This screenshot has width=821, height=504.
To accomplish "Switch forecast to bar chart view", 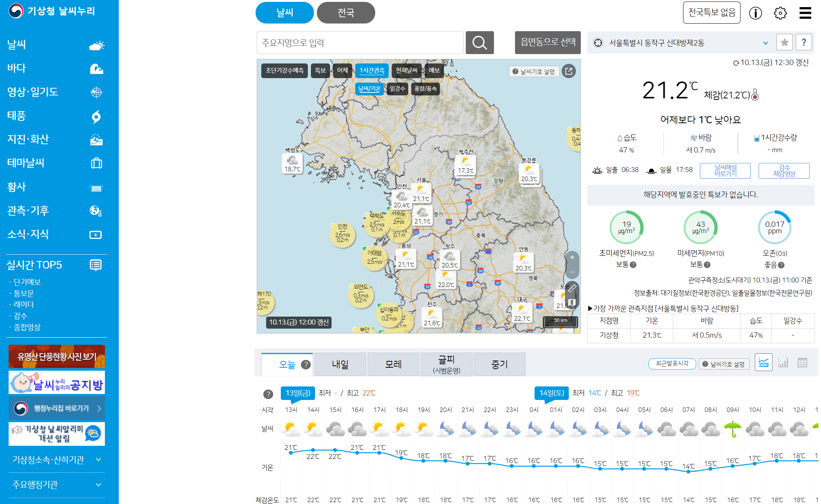I will click(x=783, y=363).
